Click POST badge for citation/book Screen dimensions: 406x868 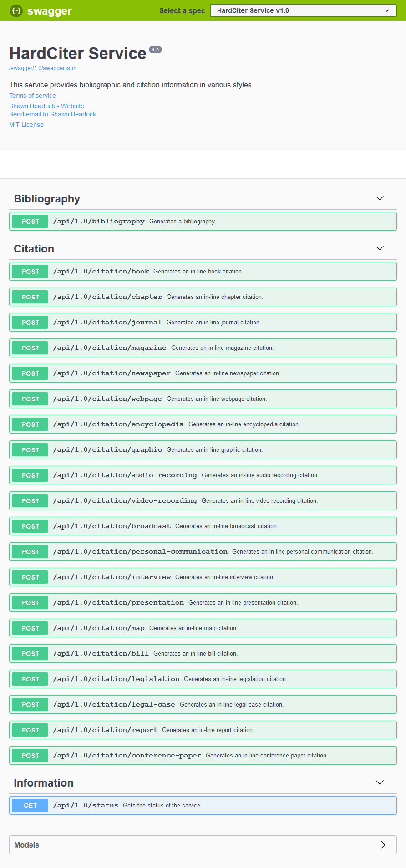(x=30, y=272)
